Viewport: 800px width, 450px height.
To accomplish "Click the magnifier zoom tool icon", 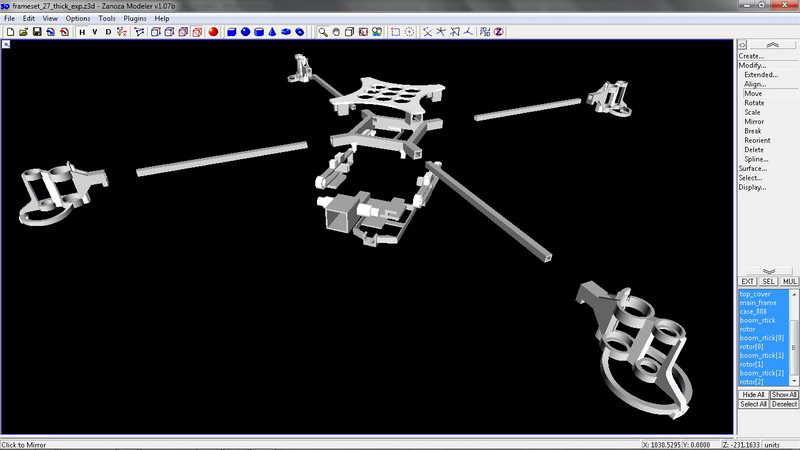I will pos(323,32).
